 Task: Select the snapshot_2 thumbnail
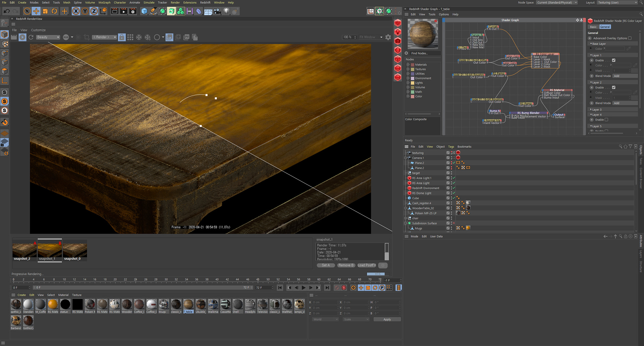tap(24, 250)
